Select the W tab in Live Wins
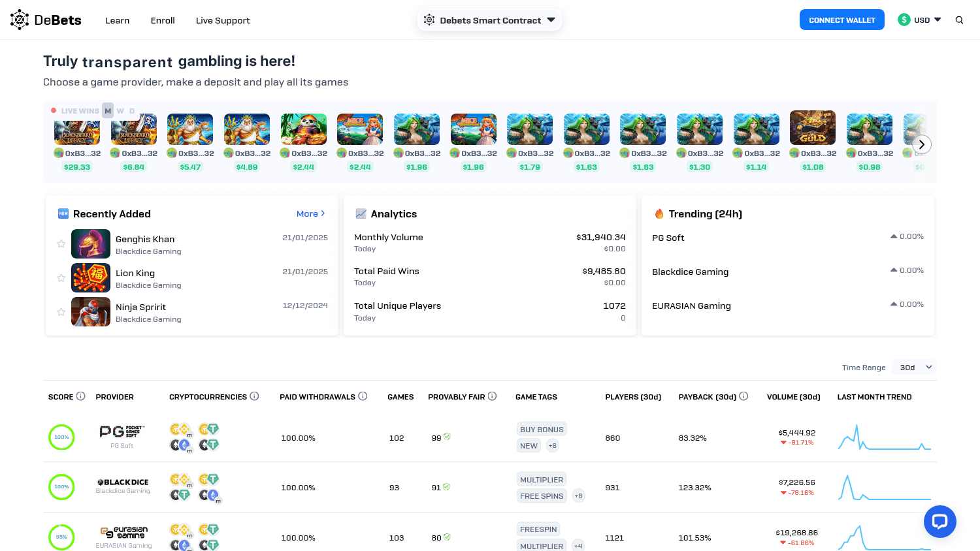980x551 pixels. pyautogui.click(x=119, y=110)
